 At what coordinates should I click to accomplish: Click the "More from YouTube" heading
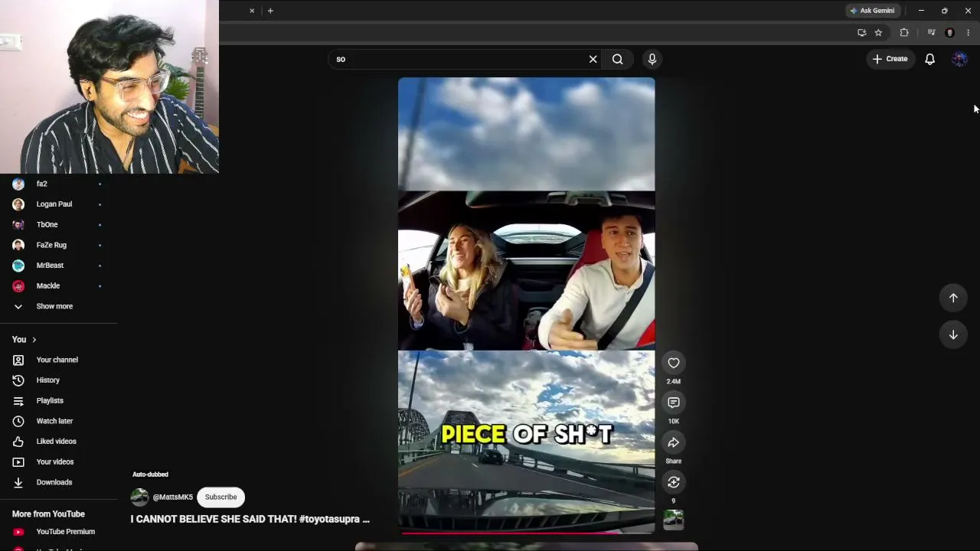pyautogui.click(x=48, y=514)
